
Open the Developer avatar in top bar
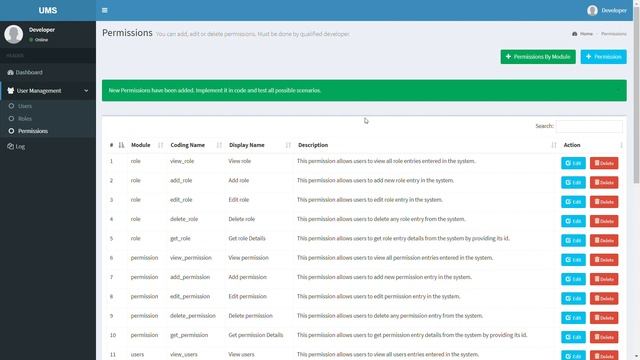coord(592,10)
